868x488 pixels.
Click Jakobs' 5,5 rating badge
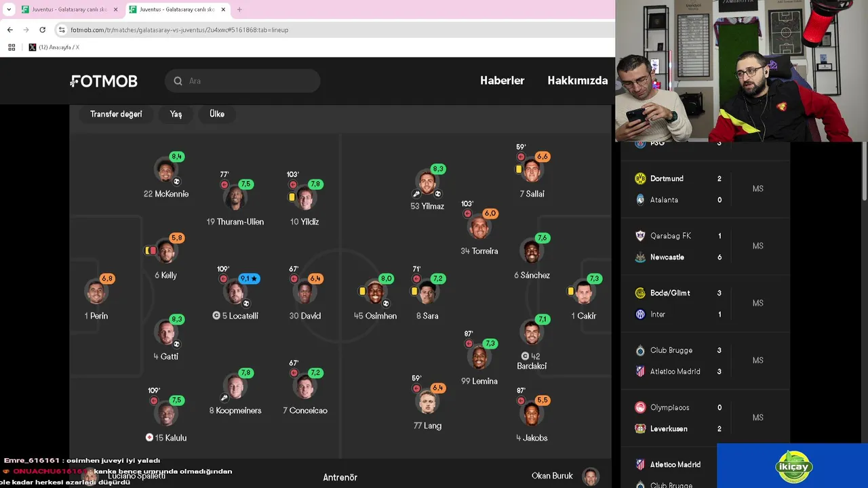click(x=542, y=400)
